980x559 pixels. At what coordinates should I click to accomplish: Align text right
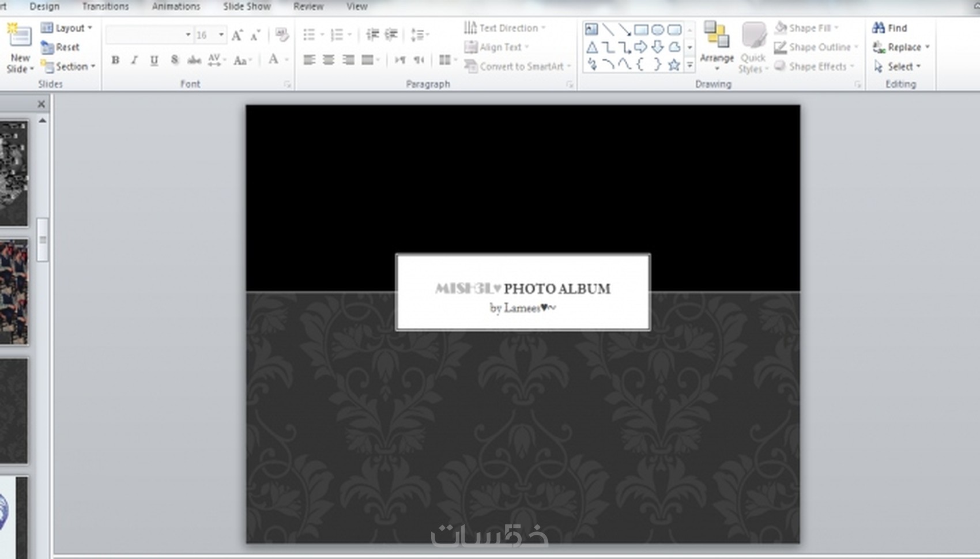point(348,60)
